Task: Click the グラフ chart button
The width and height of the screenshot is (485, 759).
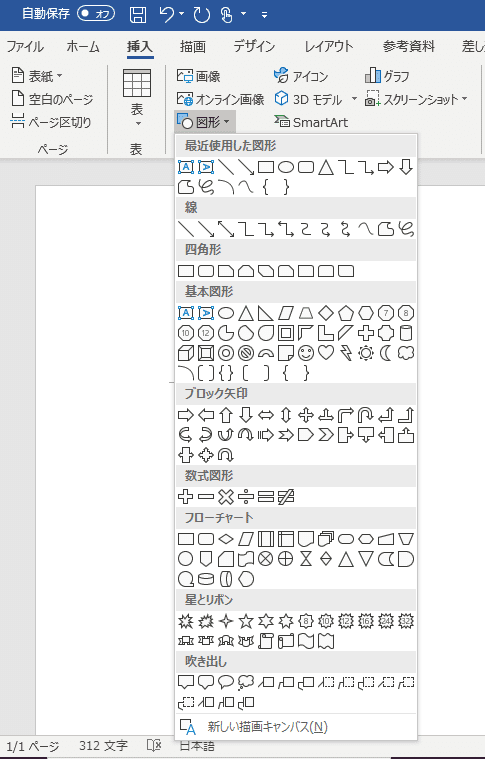Action: pyautogui.click(x=387, y=76)
